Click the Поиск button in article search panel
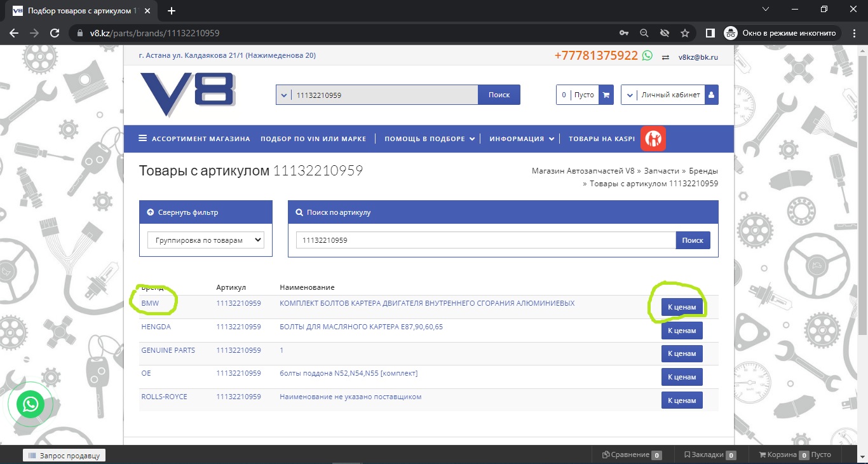Image resolution: width=868 pixels, height=464 pixels. [x=693, y=240]
